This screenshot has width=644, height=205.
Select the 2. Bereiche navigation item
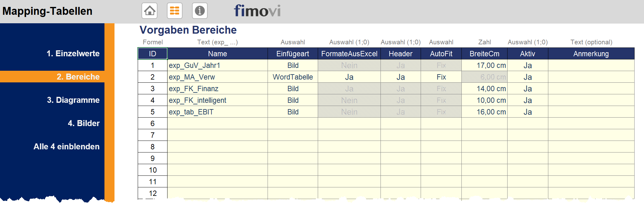(78, 77)
